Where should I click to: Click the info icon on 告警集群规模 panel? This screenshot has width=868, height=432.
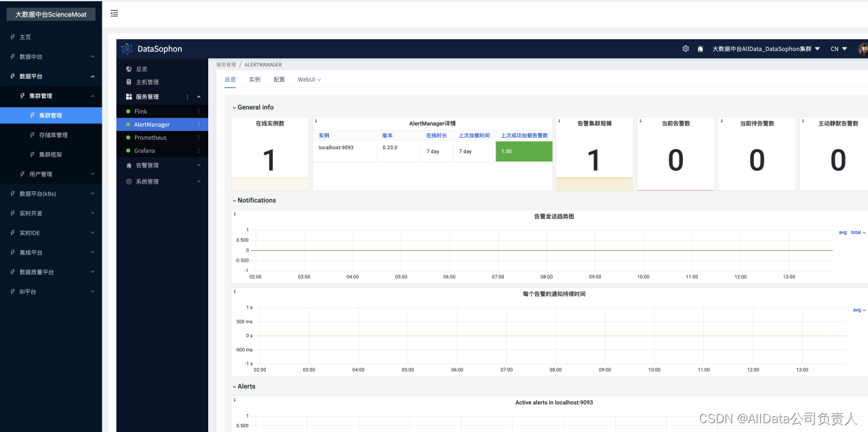(x=559, y=121)
